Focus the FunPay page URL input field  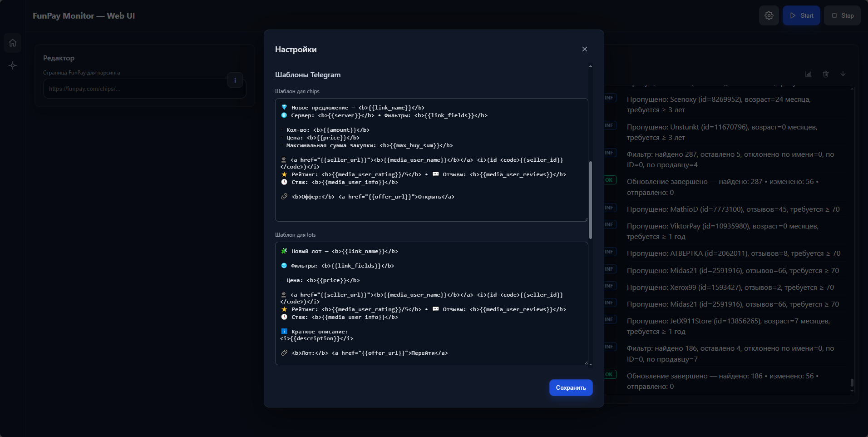point(136,89)
